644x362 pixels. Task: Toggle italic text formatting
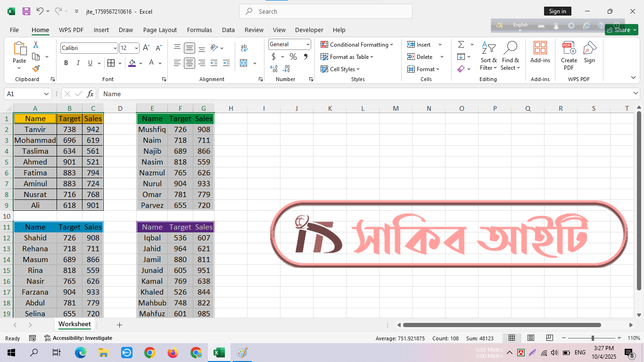tap(78, 63)
